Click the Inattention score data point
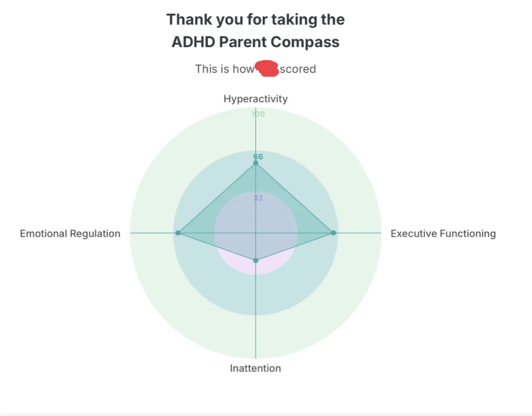This screenshot has width=532, height=416. pyautogui.click(x=255, y=260)
